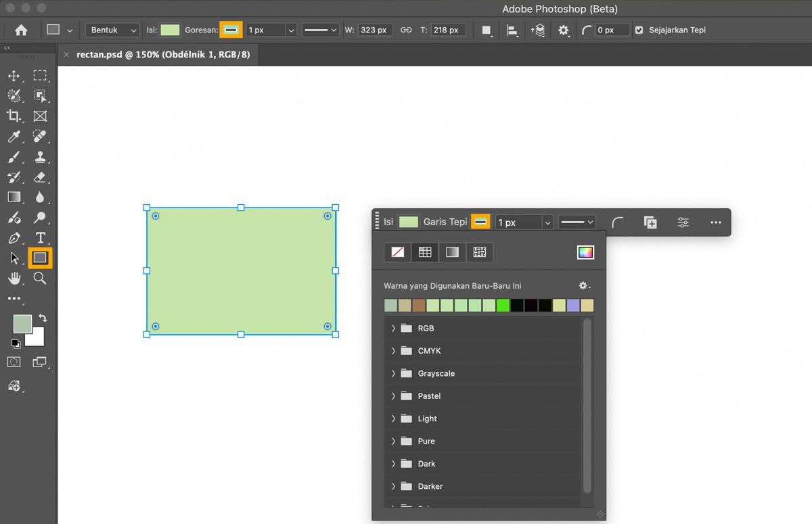This screenshot has width=812, height=524.
Task: Select the Pen tool
Action: [14, 238]
